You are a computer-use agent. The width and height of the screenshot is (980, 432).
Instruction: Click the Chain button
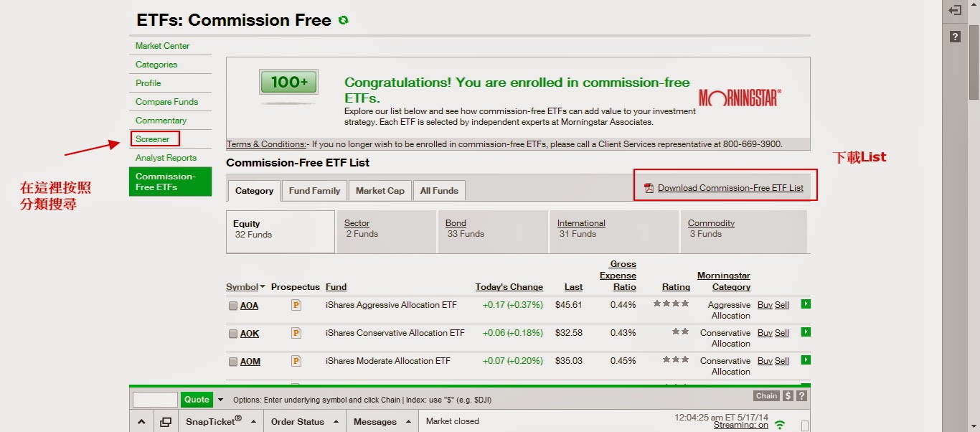(766, 396)
